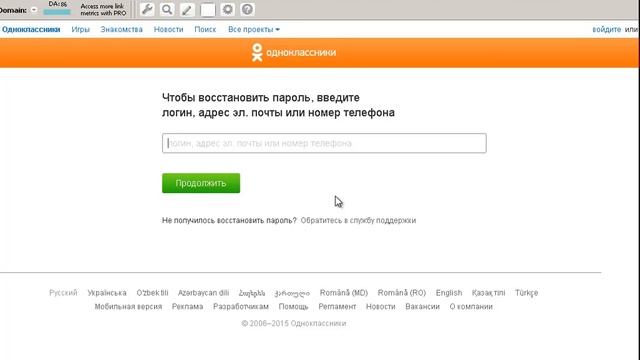Open О компании footer link
640x360 pixels.
471,307
